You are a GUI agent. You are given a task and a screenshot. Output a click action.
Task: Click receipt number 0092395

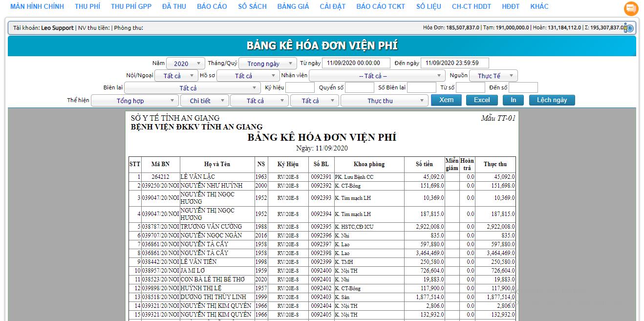321,227
